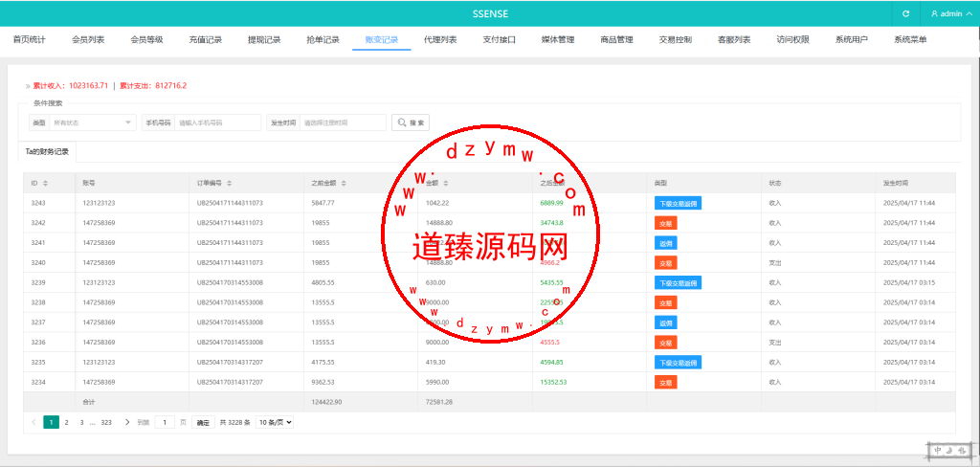This screenshot has height=467, width=980.
Task: Click 之前金额 value 4805.55
Action: click(x=323, y=283)
